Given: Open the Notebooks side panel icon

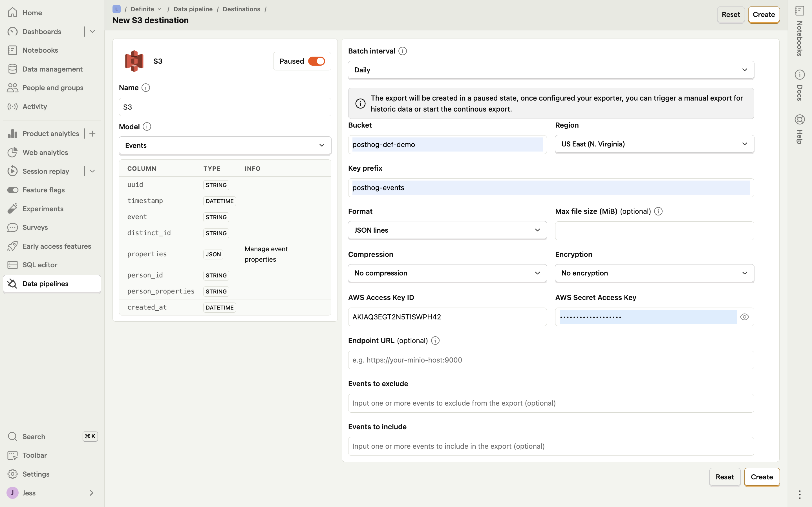Looking at the screenshot, I should click(x=800, y=11).
